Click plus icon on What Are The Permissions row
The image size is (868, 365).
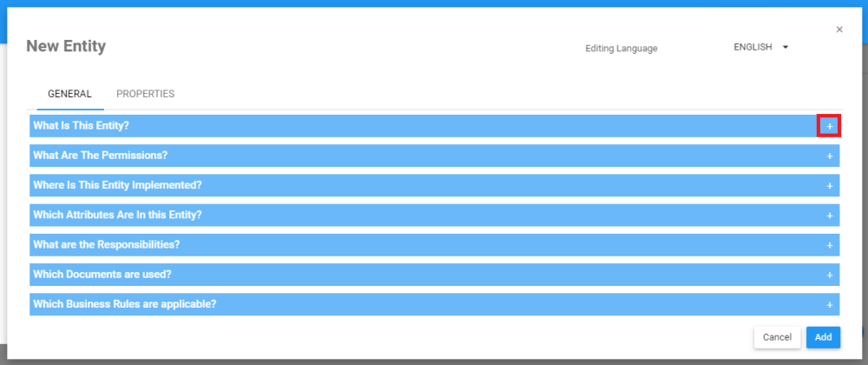[829, 156]
